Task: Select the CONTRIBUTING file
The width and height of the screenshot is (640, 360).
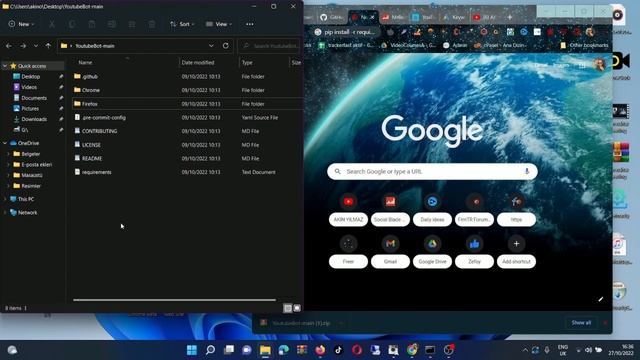Action: (x=187, y=131)
